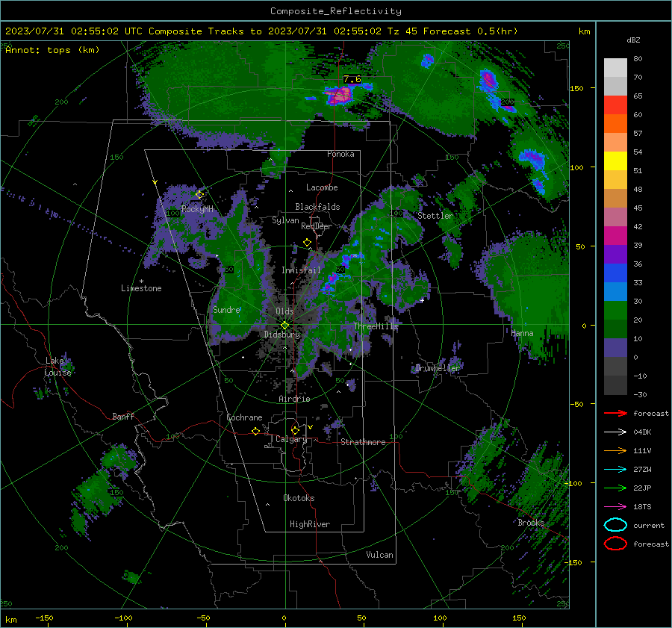This screenshot has height=628, width=672.
Task: Click the Lacombe city label
Action: point(322,187)
